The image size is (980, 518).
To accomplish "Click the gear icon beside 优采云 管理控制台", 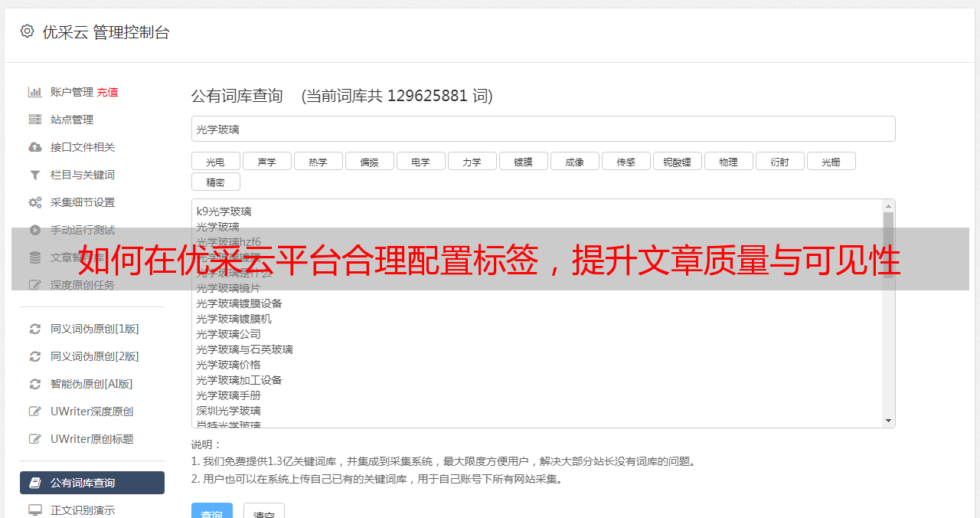I will [x=28, y=31].
